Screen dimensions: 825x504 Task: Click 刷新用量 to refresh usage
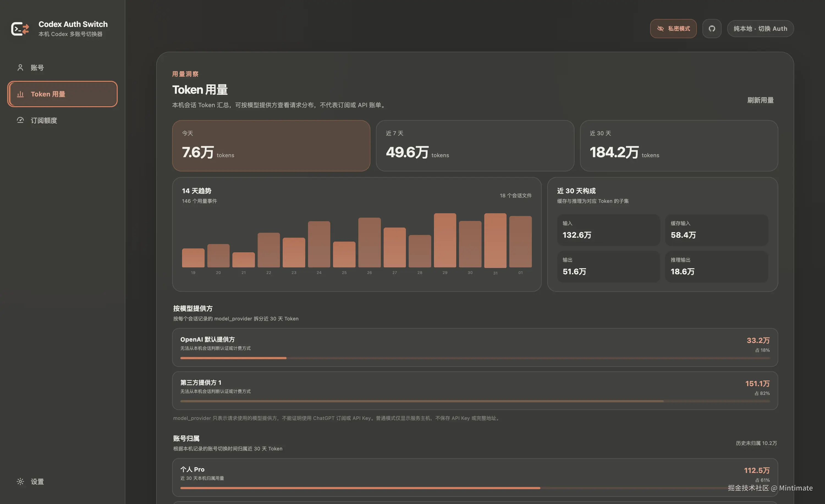[760, 100]
